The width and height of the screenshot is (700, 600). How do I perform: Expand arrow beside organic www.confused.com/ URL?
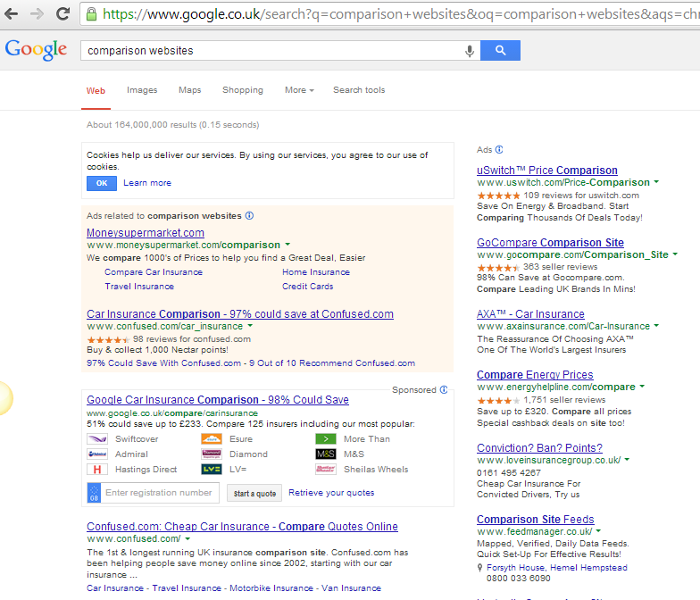pyautogui.click(x=187, y=539)
